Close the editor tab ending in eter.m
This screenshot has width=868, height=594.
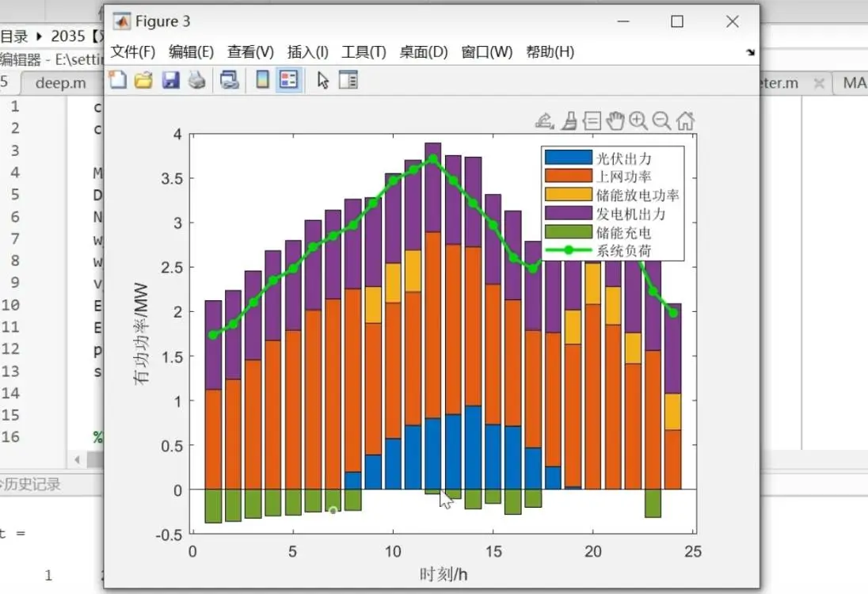coord(819,84)
